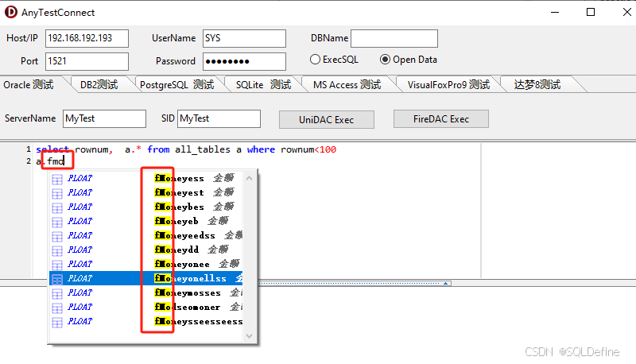636x364 pixels.
Task: Click the line number 1 in the gutter
Action: 29,149
